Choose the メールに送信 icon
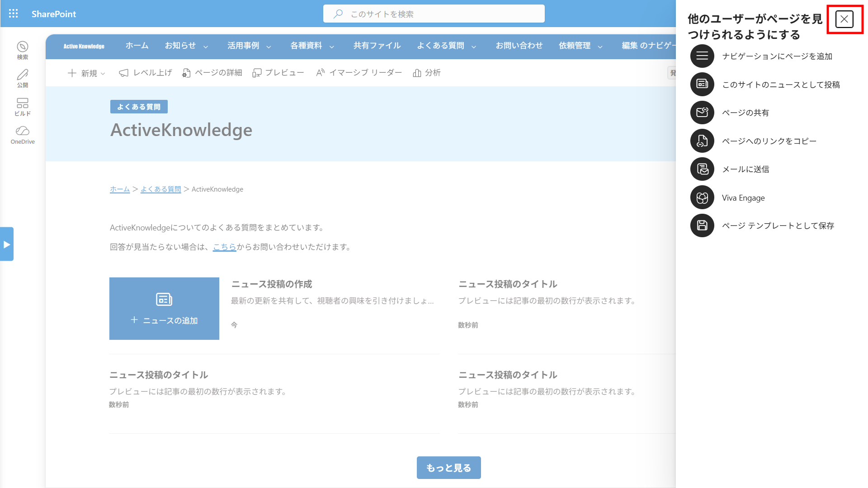 tap(702, 169)
